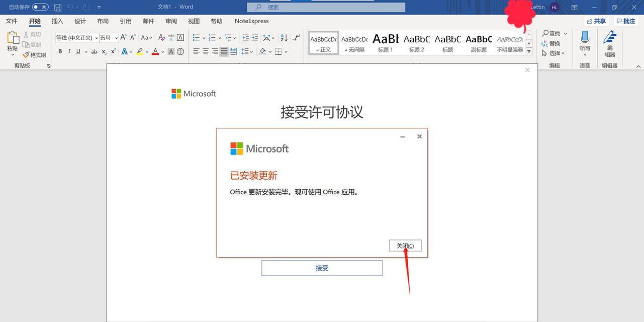
Task: Switch to the Layout (布局) tab
Action: [x=103, y=21]
